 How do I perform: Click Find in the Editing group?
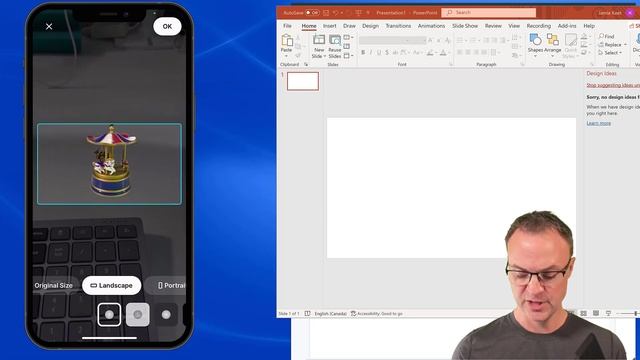click(x=607, y=36)
